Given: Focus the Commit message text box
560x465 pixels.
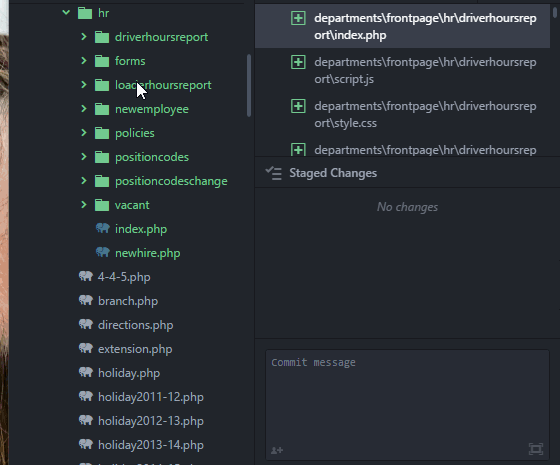Looking at the screenshot, I should pyautogui.click(x=407, y=404).
